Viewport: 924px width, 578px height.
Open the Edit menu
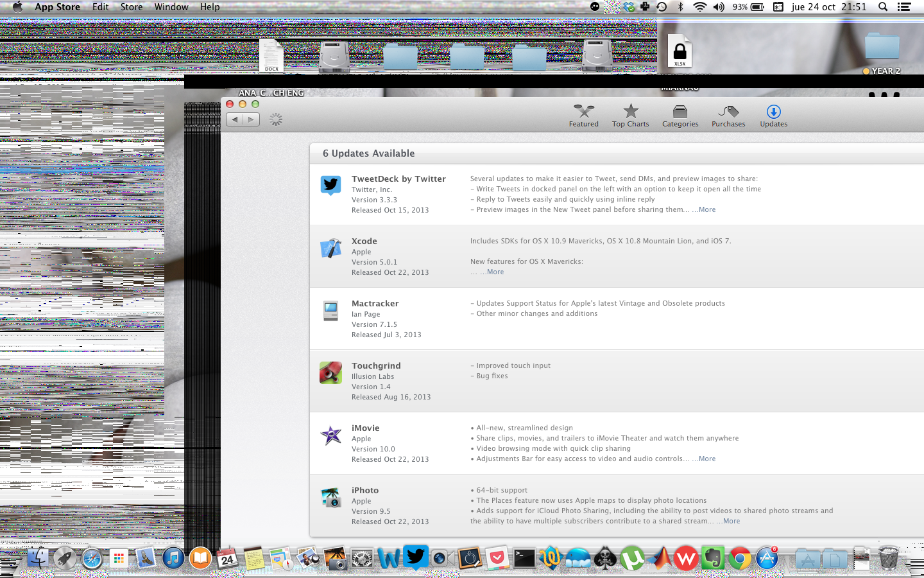[100, 6]
